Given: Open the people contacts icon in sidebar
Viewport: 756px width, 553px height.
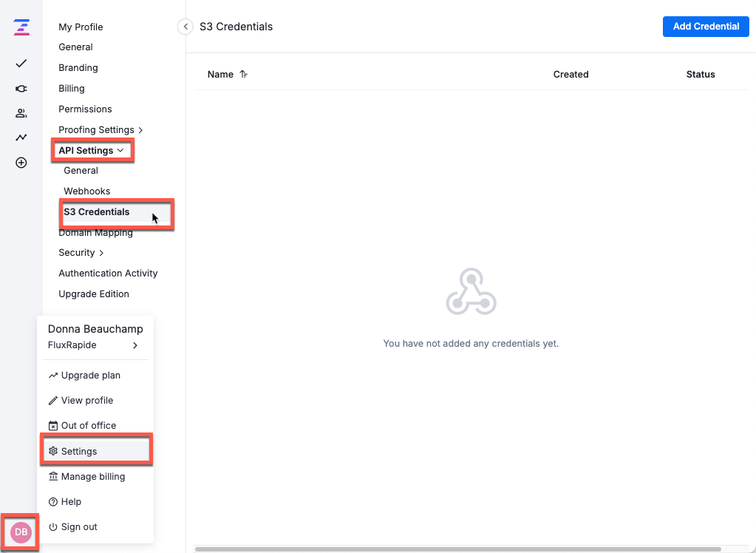Looking at the screenshot, I should click(21, 113).
